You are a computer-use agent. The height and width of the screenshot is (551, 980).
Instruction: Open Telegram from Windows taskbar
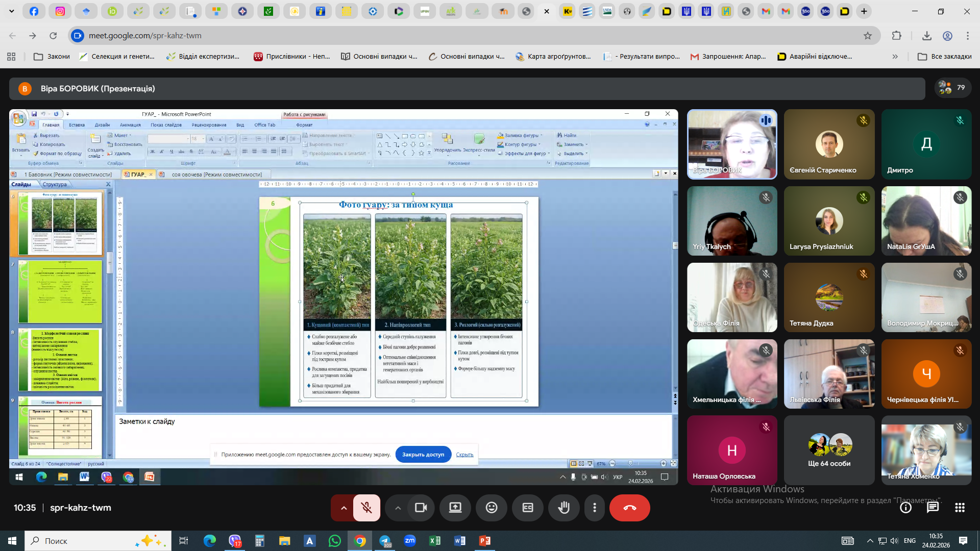385,541
